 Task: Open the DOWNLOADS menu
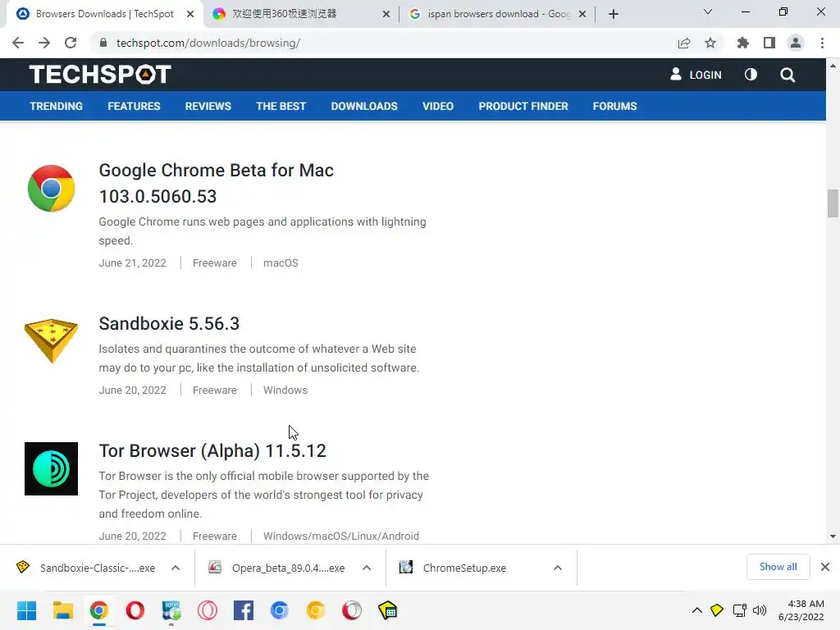point(364,106)
